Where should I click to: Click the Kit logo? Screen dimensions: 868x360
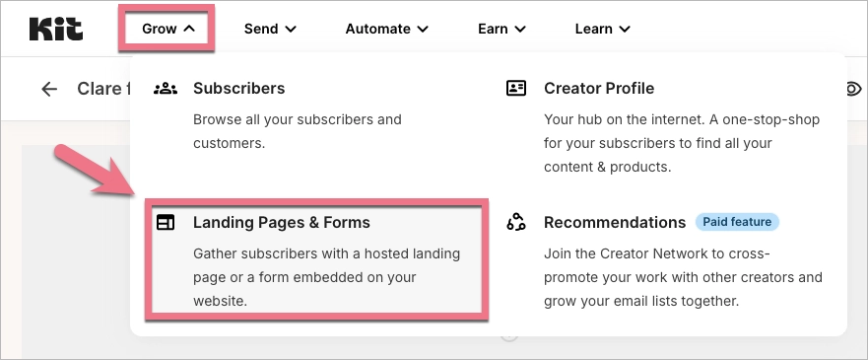tap(56, 29)
